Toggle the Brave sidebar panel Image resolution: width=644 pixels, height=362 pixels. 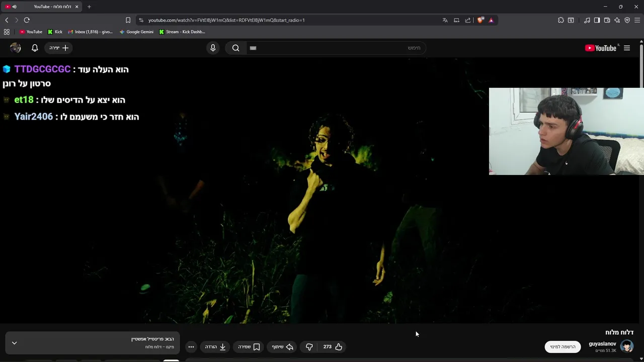coord(597,20)
